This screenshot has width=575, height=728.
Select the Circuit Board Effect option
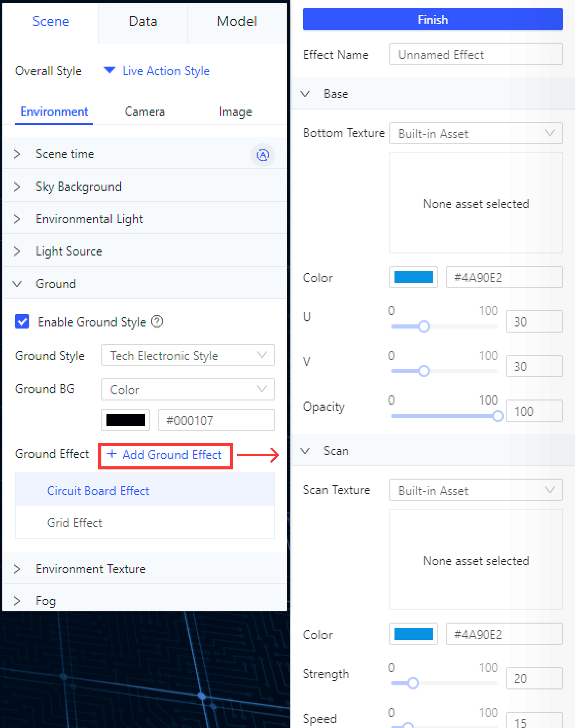(98, 490)
